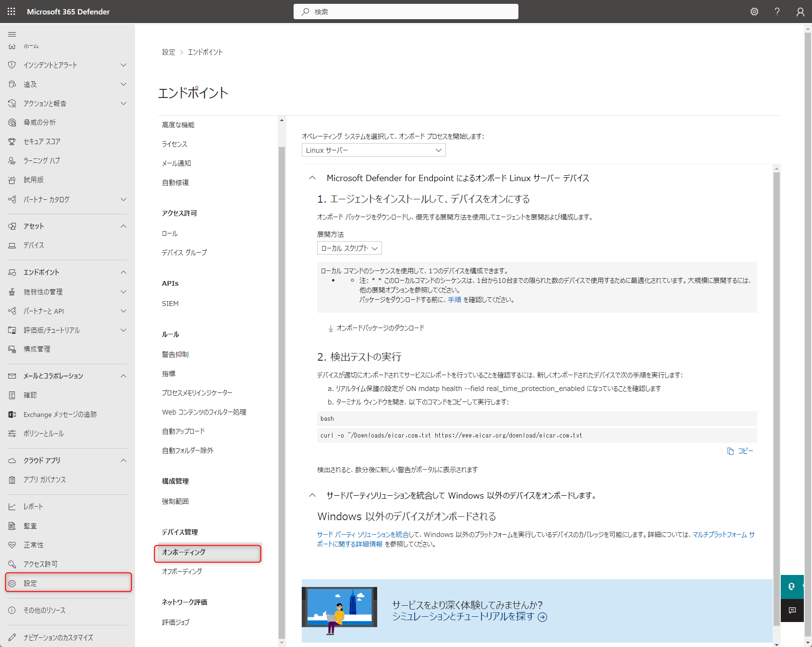Open サード パーティ ソリューションを統合 link
The height and width of the screenshot is (647, 812).
pyautogui.click(x=363, y=535)
